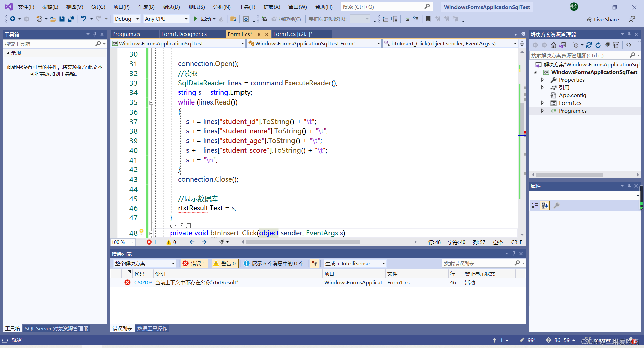Click the categorized view icon in Properties panel

(x=535, y=205)
